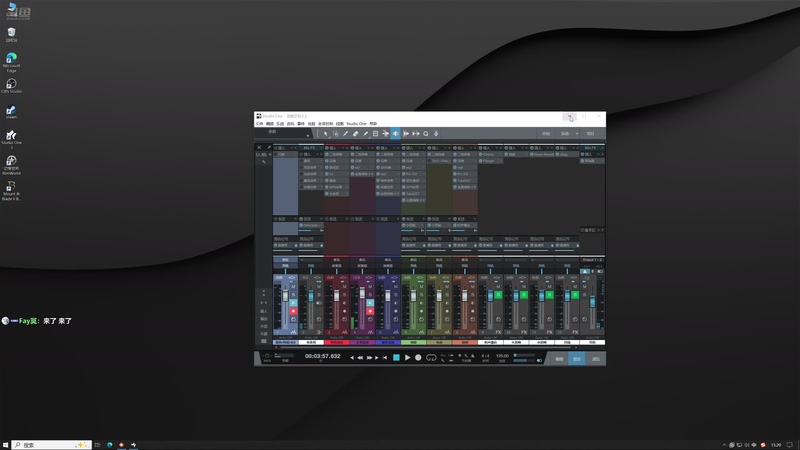This screenshot has height=450, width=800.
Task: Click the 120.00 tempo value
Action: coord(503,356)
